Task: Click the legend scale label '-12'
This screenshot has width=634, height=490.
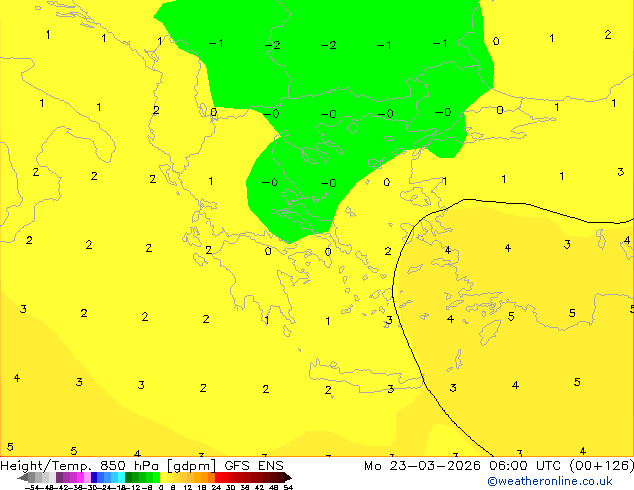Action: click(x=133, y=487)
